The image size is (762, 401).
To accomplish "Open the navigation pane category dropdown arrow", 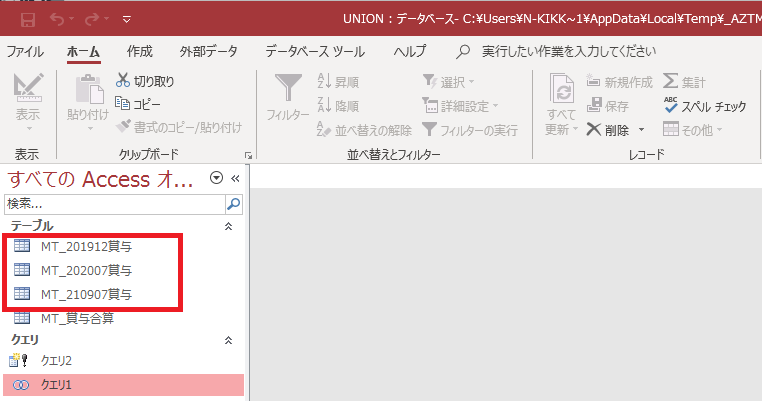I will click(216, 178).
